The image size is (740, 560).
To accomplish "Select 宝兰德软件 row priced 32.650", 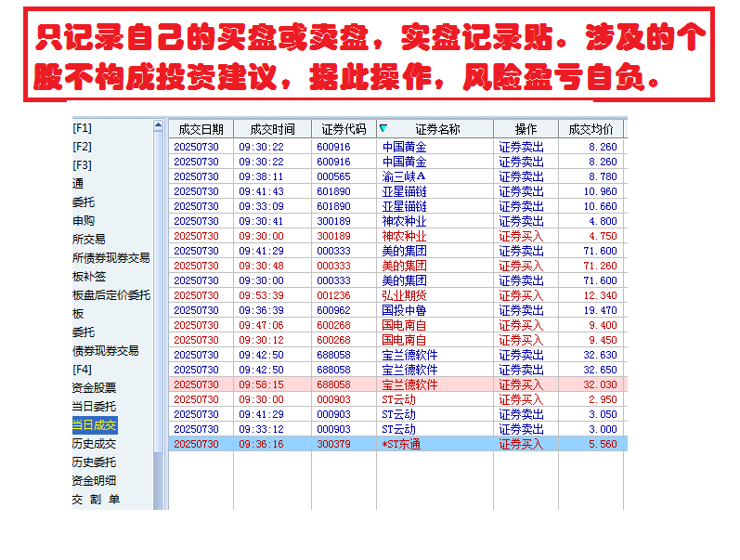I will 397,370.
